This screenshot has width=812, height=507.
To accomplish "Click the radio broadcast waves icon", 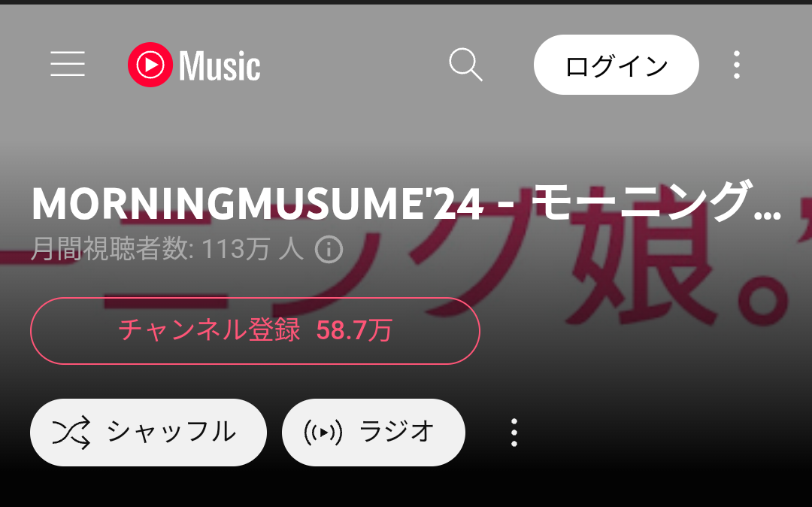I will tap(323, 433).
